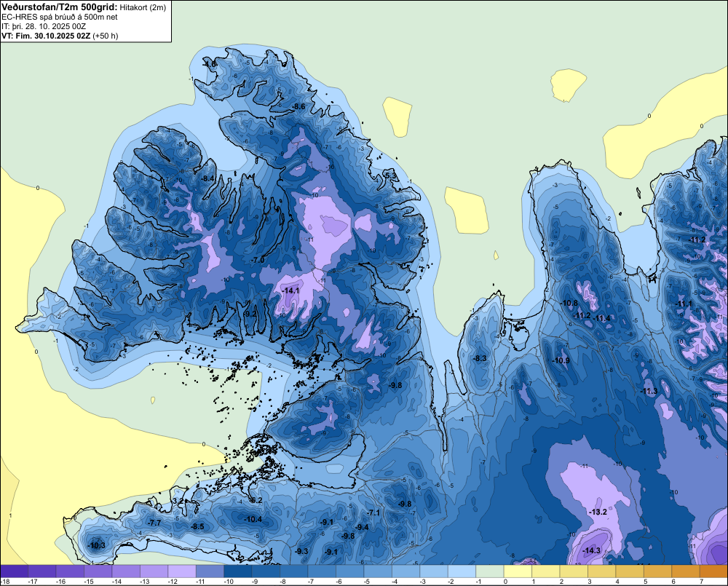Image resolution: width=728 pixels, height=586 pixels.
Task: Click the -8.3 temperature label
Action: click(480, 358)
